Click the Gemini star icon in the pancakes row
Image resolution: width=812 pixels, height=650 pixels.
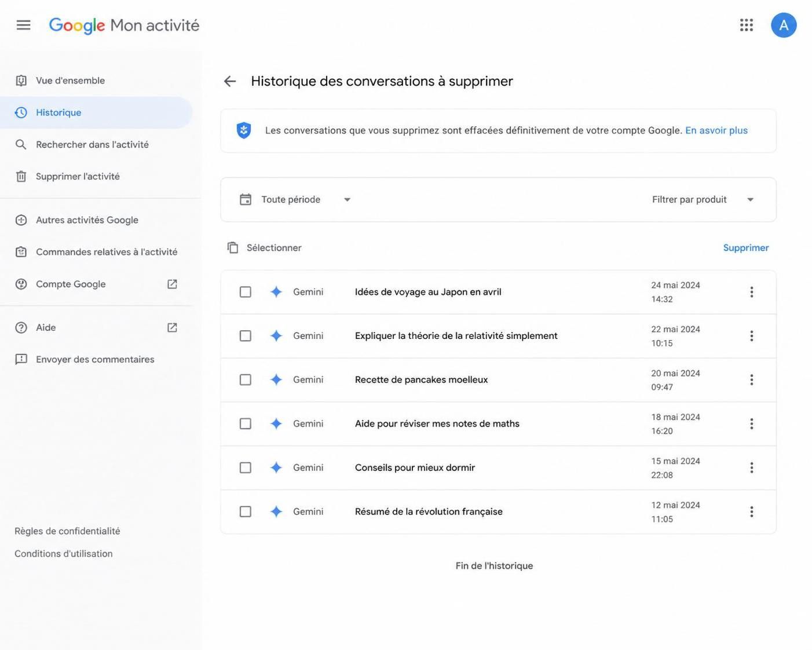pyautogui.click(x=276, y=380)
